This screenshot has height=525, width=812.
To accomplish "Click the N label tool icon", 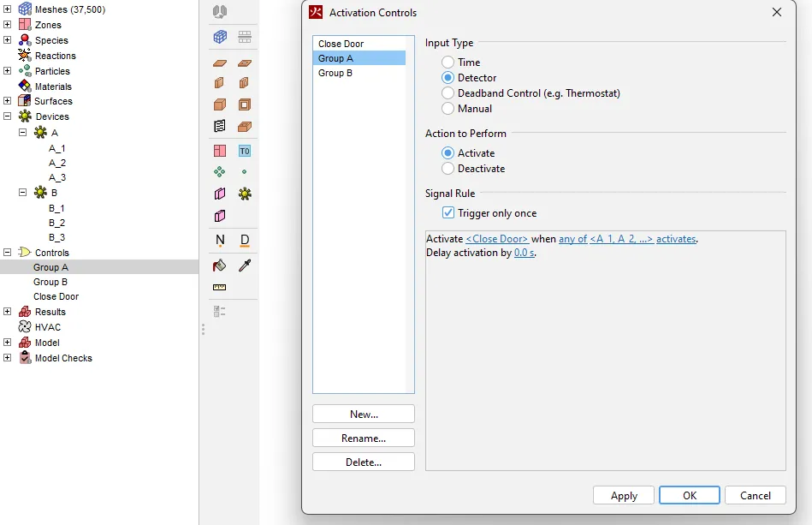I will 220,240.
